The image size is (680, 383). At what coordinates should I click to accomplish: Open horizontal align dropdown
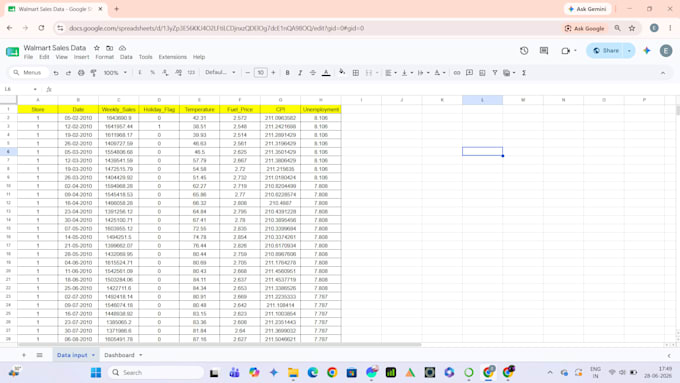[x=391, y=73]
